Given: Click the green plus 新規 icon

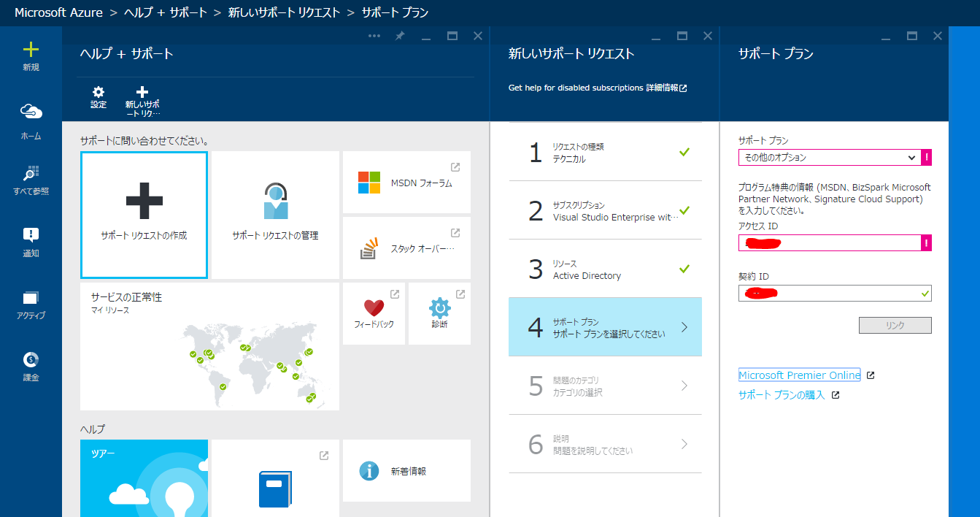Looking at the screenshot, I should [x=31, y=50].
